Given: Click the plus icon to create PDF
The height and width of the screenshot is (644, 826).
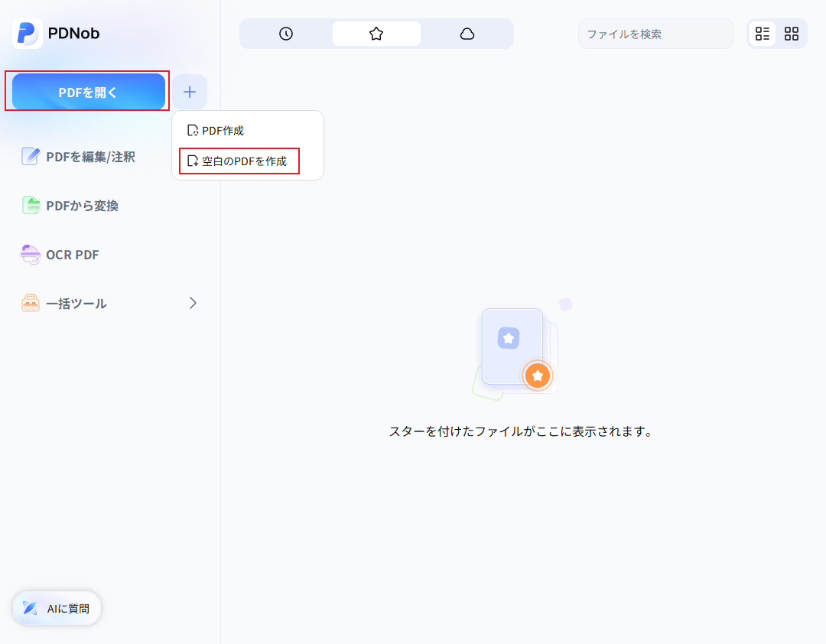Looking at the screenshot, I should point(189,91).
